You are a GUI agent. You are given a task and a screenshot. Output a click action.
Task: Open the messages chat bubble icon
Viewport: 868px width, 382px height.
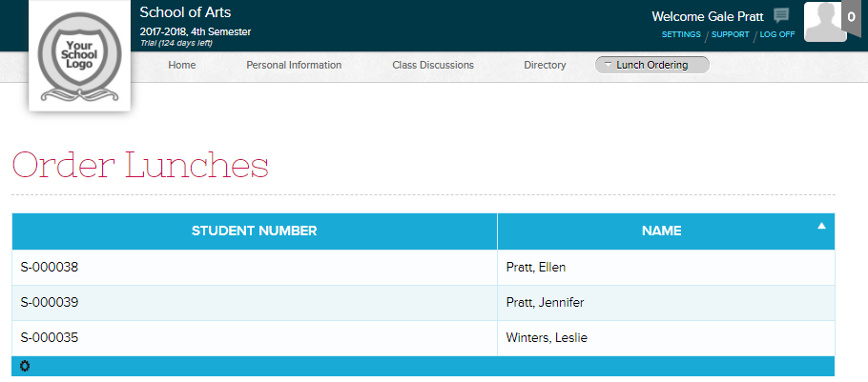pos(781,15)
